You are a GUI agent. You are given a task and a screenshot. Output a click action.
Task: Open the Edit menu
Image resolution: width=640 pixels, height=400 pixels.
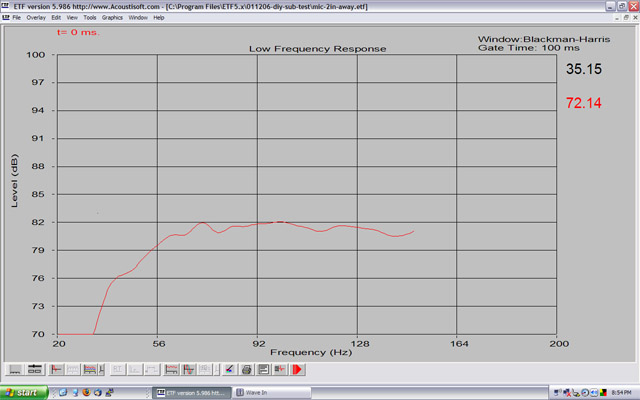pos(56,18)
